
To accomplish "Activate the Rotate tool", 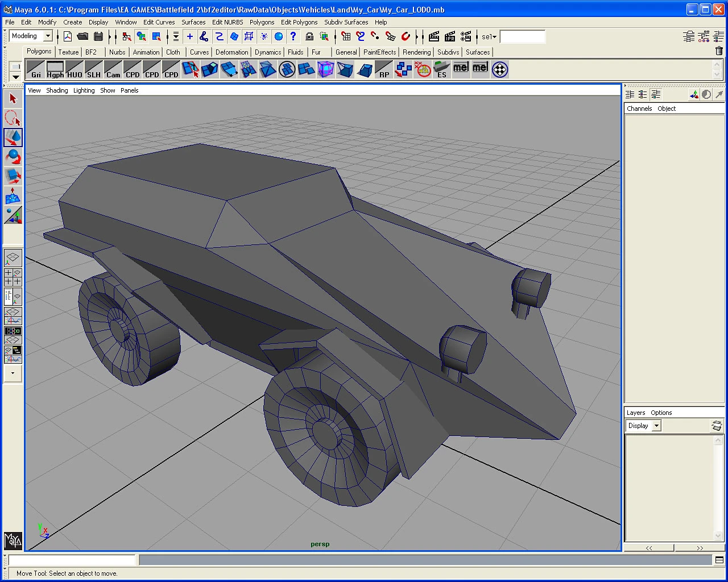I will tap(13, 157).
